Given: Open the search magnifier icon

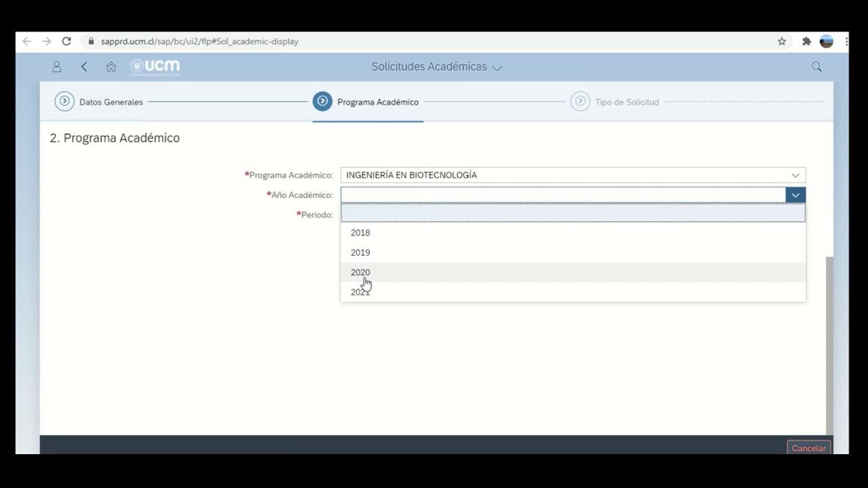Looking at the screenshot, I should pyautogui.click(x=816, y=67).
